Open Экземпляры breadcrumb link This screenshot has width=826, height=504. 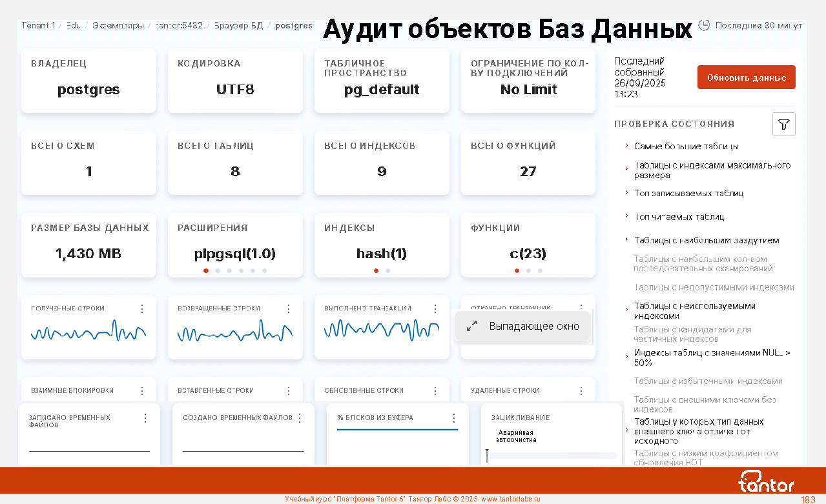118,26
